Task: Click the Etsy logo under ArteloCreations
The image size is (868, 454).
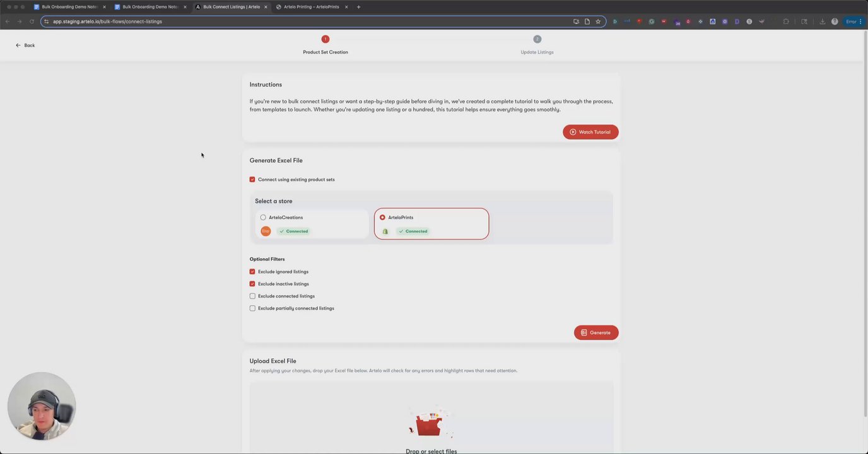Action: tap(266, 231)
